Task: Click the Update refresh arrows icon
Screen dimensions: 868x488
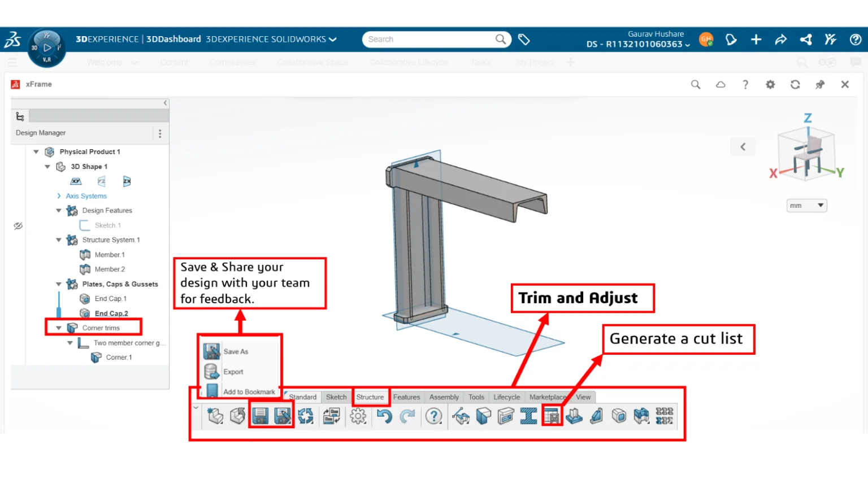Action: pyautogui.click(x=306, y=416)
